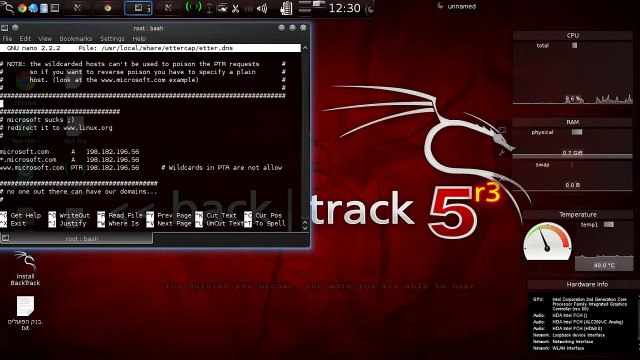Switch to Chrome window in the taskbar
Image resolution: width=640 pixels, height=360 pixels.
(x=107, y=8)
